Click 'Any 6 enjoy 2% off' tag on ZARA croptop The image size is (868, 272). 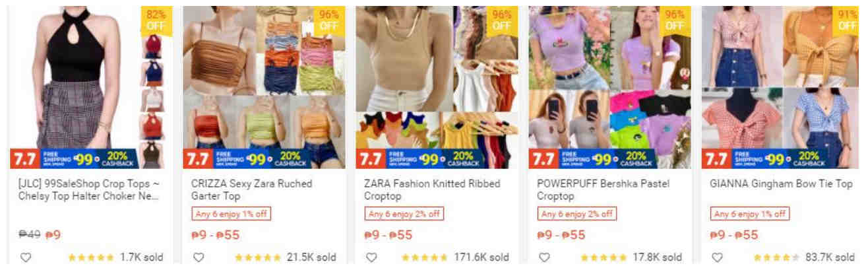[x=404, y=214]
